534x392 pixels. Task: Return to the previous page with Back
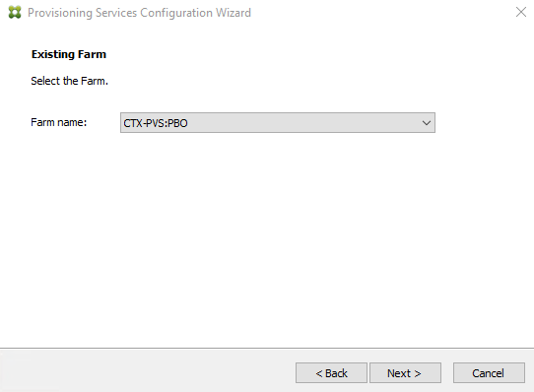tap(331, 373)
